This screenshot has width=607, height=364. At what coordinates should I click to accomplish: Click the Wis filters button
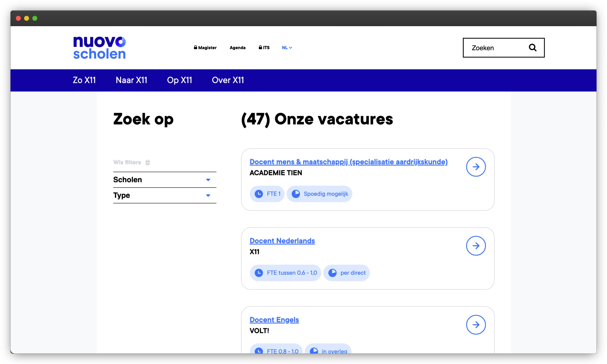tap(132, 162)
